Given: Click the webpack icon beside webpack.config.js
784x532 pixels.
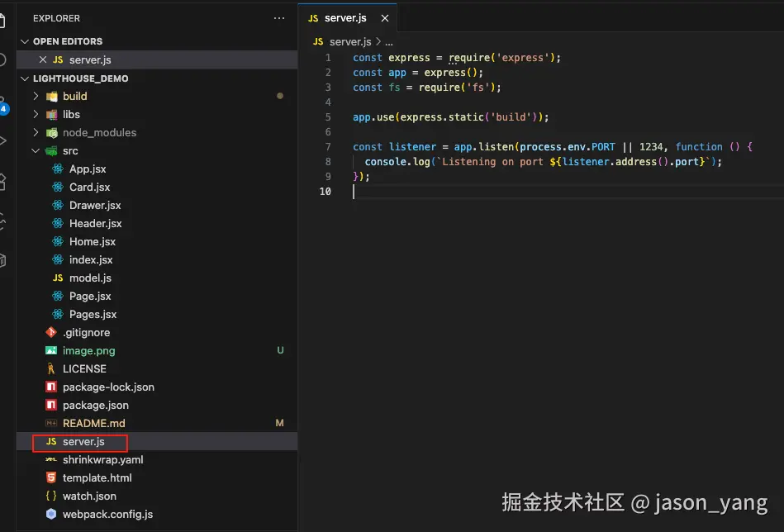Looking at the screenshot, I should 51,514.
